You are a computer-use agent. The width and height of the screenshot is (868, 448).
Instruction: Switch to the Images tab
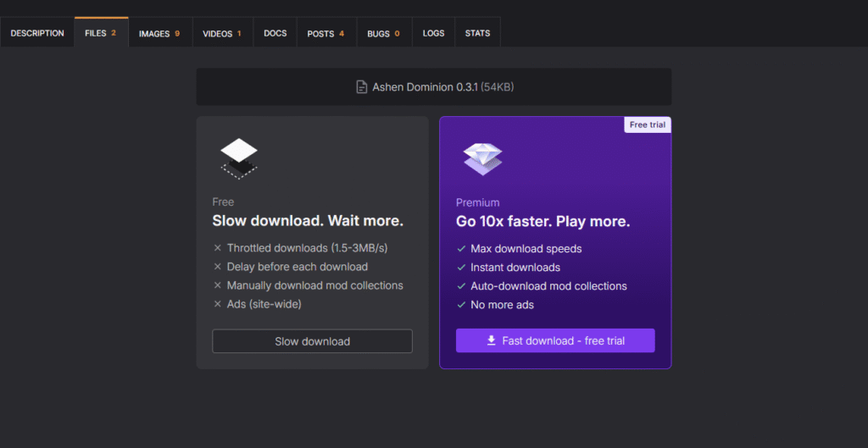point(159,34)
